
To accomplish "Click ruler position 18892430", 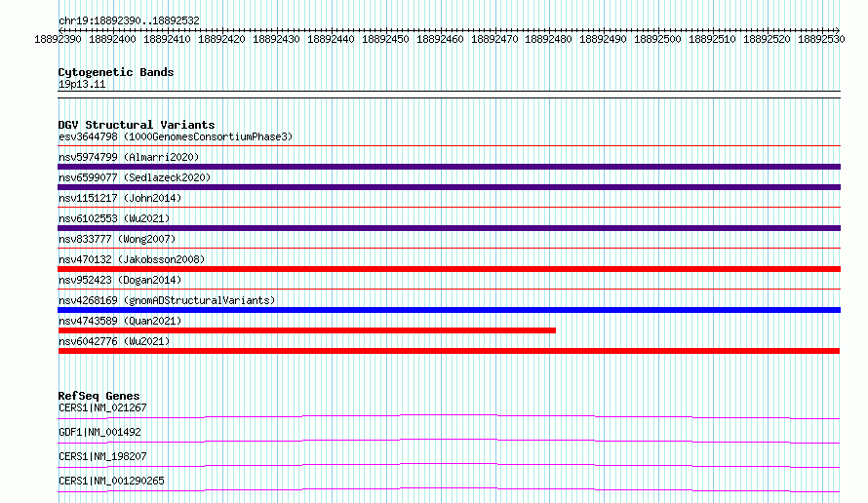I will tap(276, 39).
